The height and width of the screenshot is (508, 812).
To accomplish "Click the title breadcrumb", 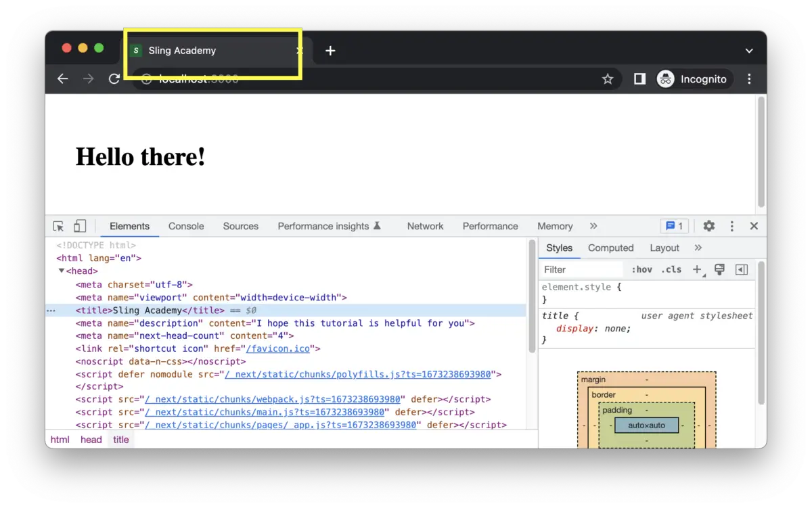I will pyautogui.click(x=121, y=440).
